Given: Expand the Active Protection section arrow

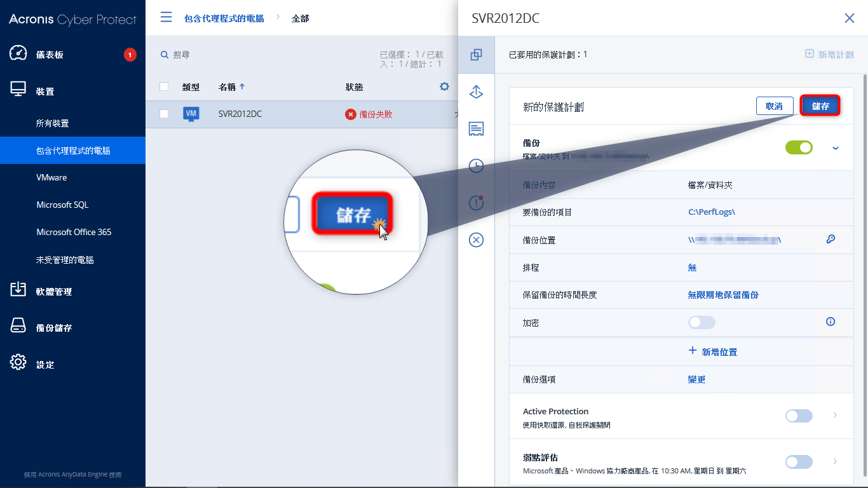Looking at the screenshot, I should [x=835, y=416].
